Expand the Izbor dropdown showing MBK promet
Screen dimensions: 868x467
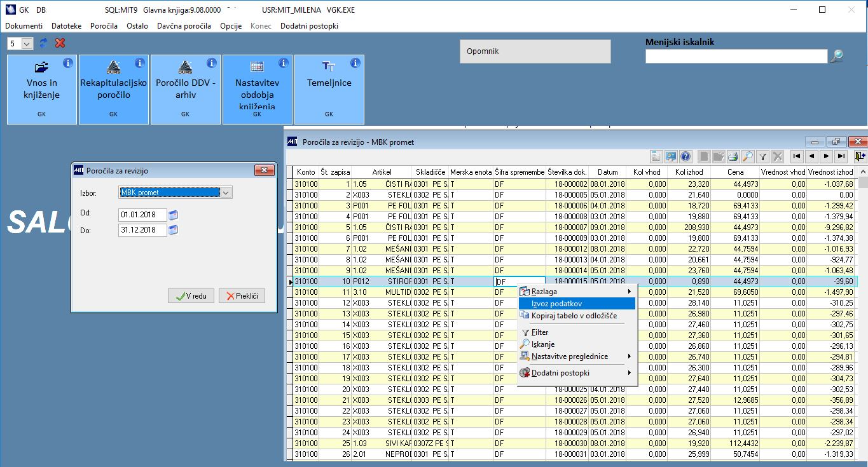pos(226,193)
